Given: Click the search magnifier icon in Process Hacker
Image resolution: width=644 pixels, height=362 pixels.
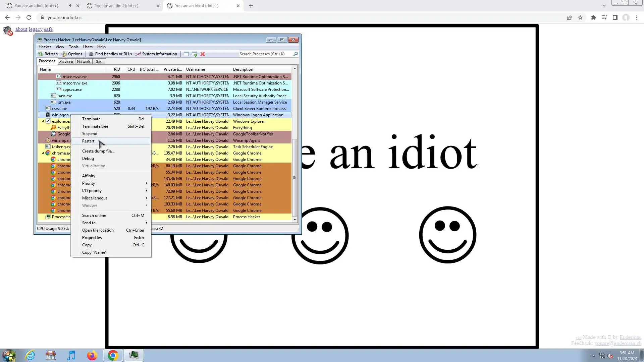Looking at the screenshot, I should [x=296, y=54].
